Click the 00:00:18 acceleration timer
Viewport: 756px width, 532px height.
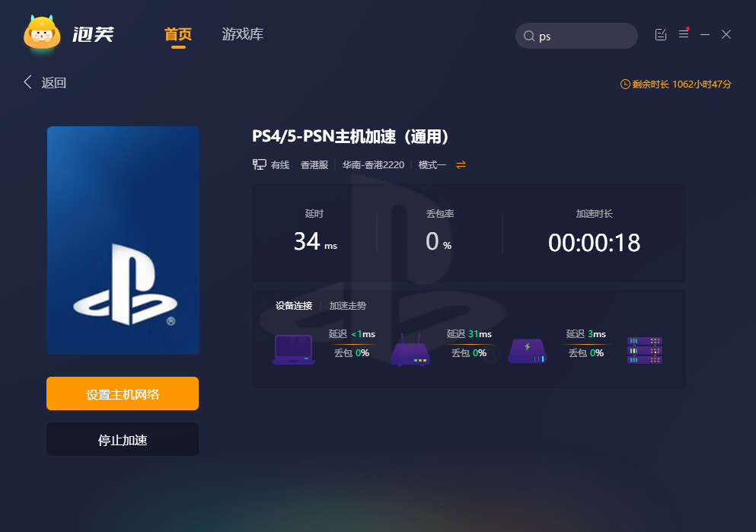594,242
